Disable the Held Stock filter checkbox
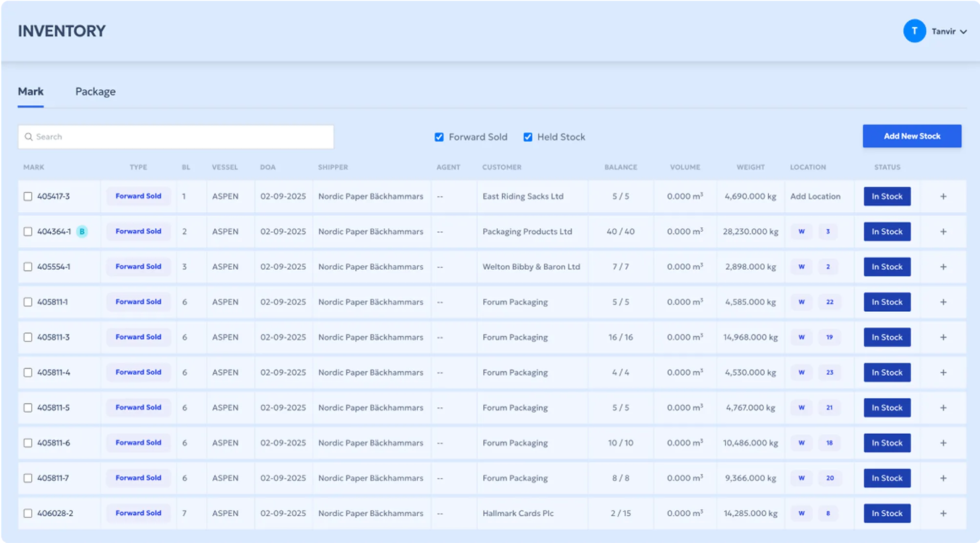Screen dimensions: 980x543 coord(528,137)
